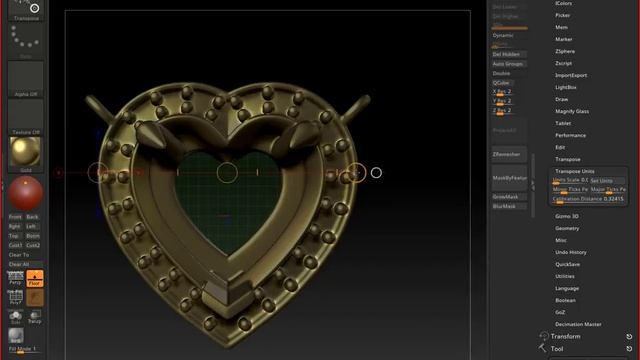This screenshot has width=640, height=360.
Task: Click the Transpose icon at top left
Action: tap(26, 10)
